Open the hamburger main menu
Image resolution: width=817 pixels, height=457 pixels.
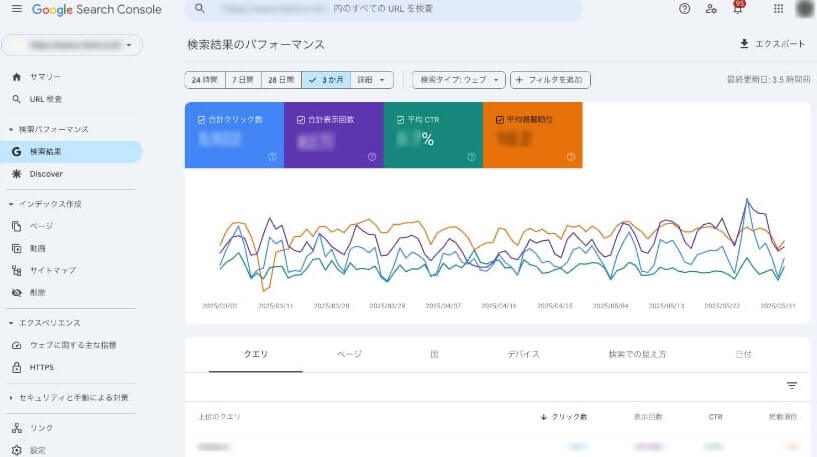tap(17, 9)
